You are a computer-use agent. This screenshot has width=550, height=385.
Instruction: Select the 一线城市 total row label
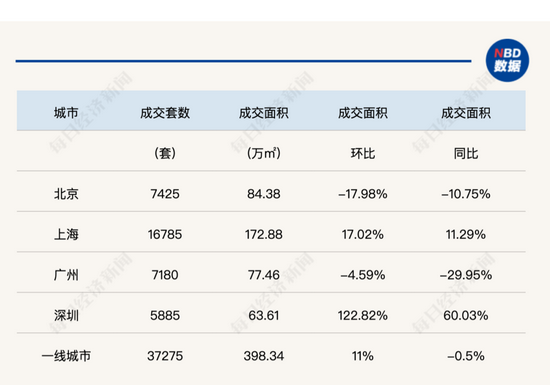[66, 356]
